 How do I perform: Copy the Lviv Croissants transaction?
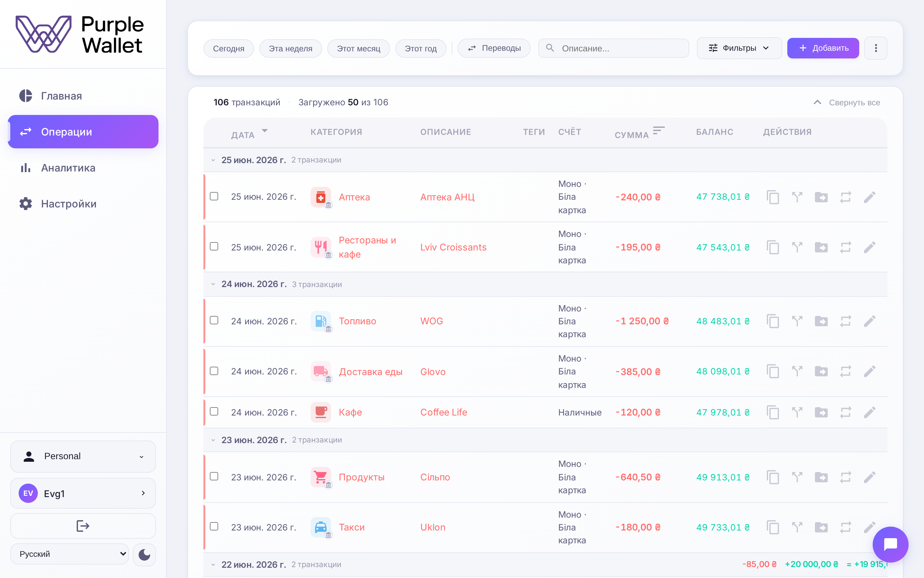(x=773, y=247)
